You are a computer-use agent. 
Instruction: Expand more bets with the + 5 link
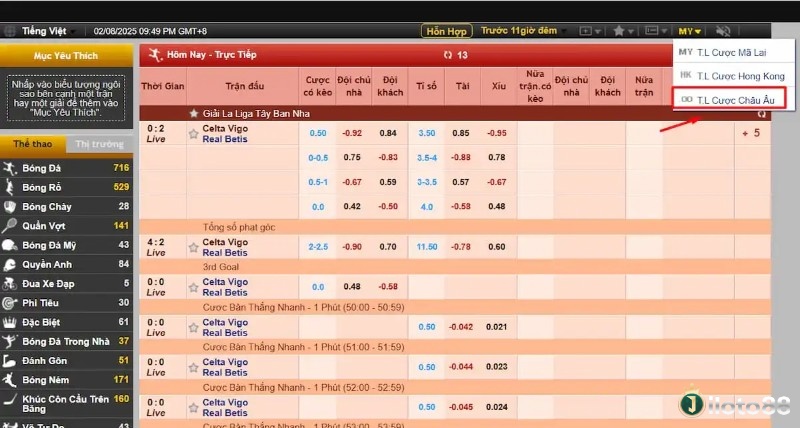pyautogui.click(x=751, y=133)
